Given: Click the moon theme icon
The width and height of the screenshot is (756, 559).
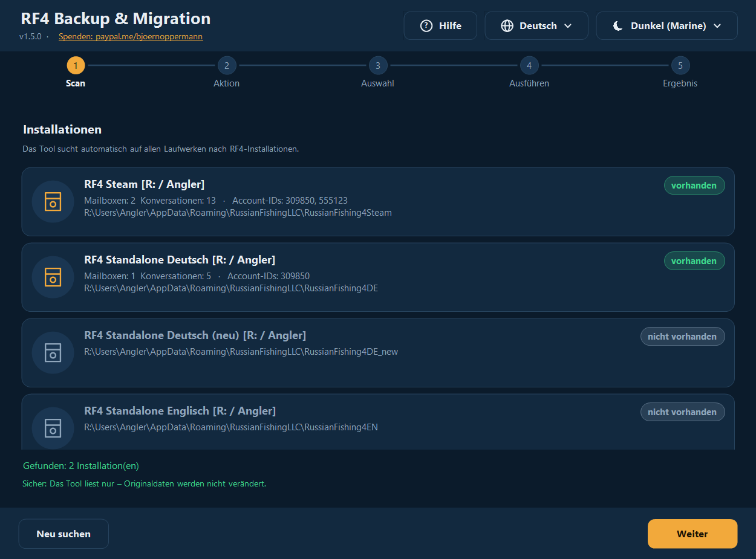Looking at the screenshot, I should pyautogui.click(x=618, y=26).
